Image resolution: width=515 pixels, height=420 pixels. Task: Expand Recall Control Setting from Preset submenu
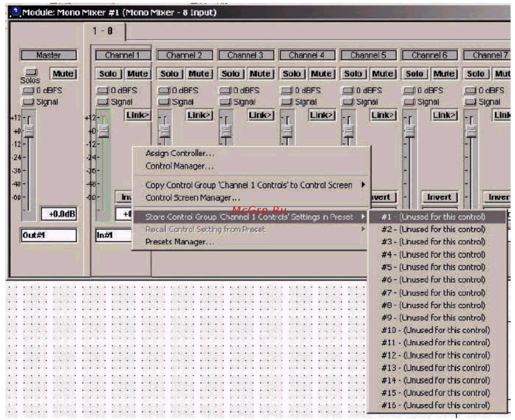click(x=251, y=229)
